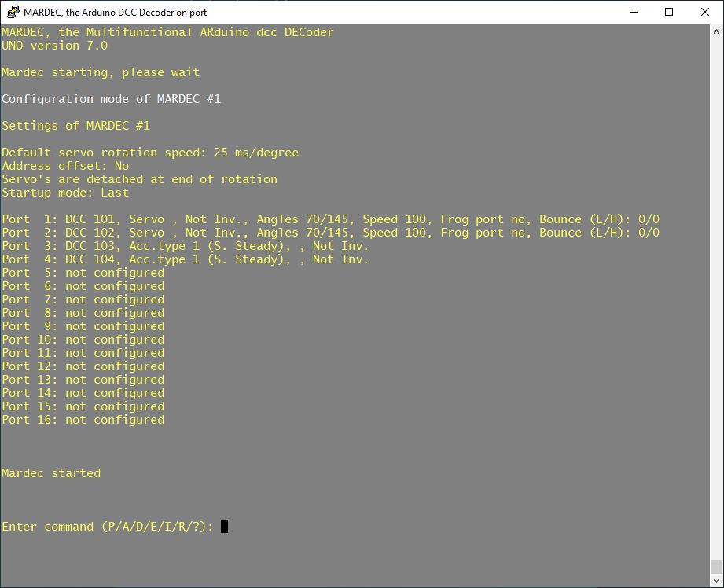Close the MARDEC terminal window

click(704, 12)
